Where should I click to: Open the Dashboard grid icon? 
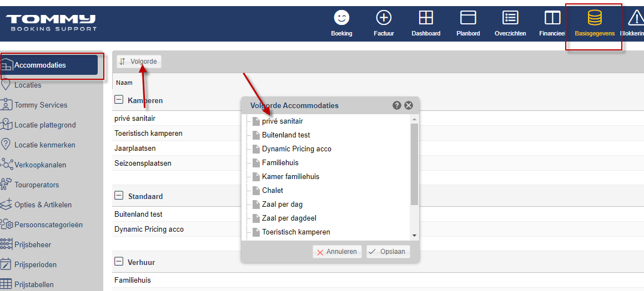(426, 18)
